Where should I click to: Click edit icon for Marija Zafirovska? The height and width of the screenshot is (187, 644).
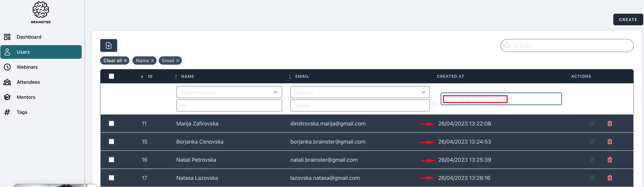pos(592,124)
